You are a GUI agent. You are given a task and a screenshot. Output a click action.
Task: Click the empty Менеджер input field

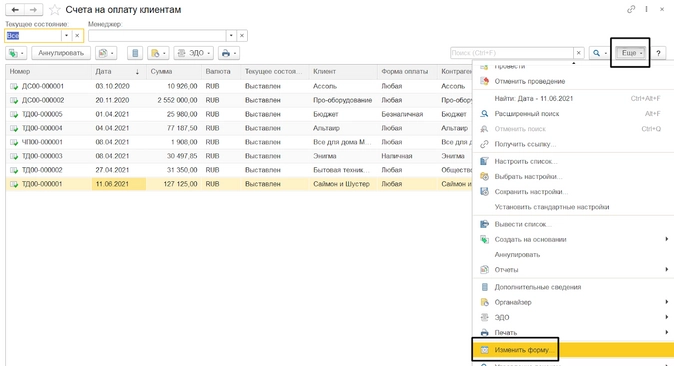tap(157, 36)
